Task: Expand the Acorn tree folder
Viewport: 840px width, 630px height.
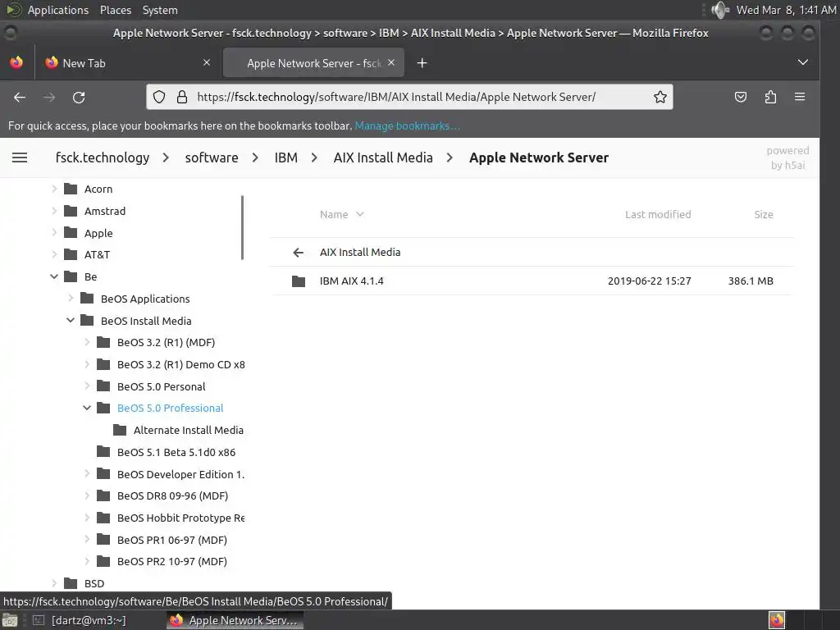Action: [54, 189]
